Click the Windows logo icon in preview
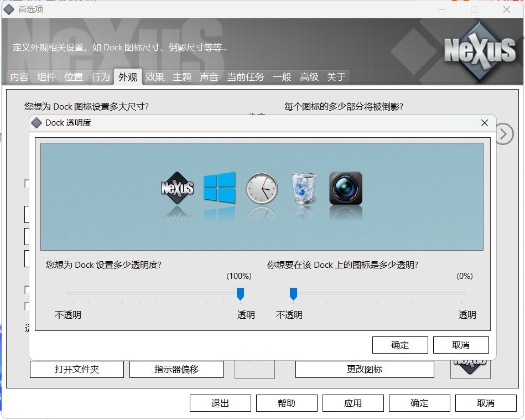The image size is (525, 420). pos(219,188)
